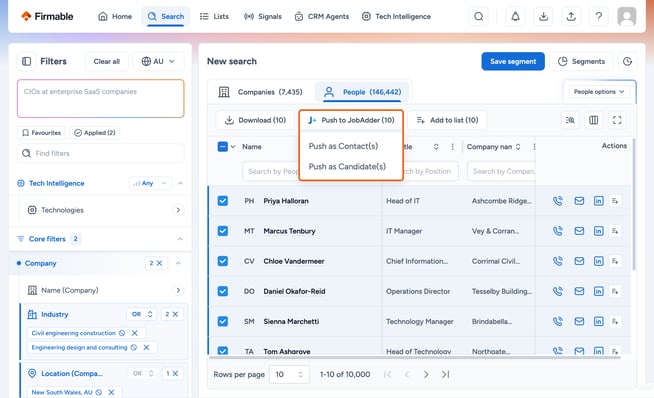Collapse the Tech Intelligence section
The image size is (654, 398).
coord(180,183)
